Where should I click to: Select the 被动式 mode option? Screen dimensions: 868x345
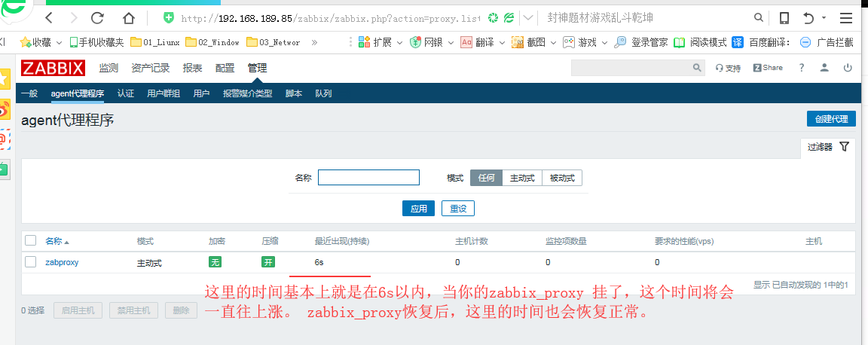pos(562,178)
